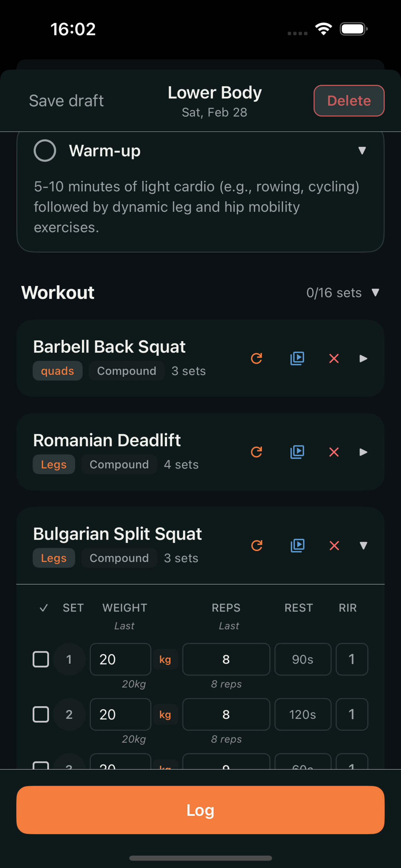
Task: Save the workout as a draft
Action: (x=66, y=100)
